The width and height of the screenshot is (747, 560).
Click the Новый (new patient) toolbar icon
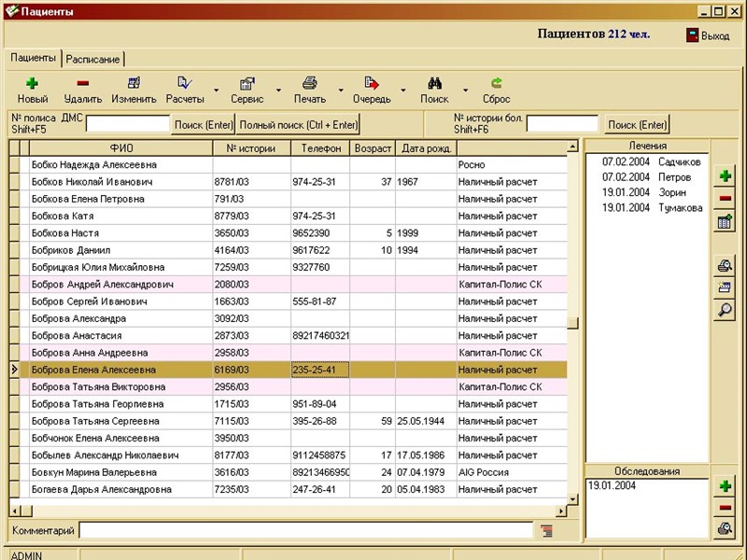pyautogui.click(x=32, y=84)
